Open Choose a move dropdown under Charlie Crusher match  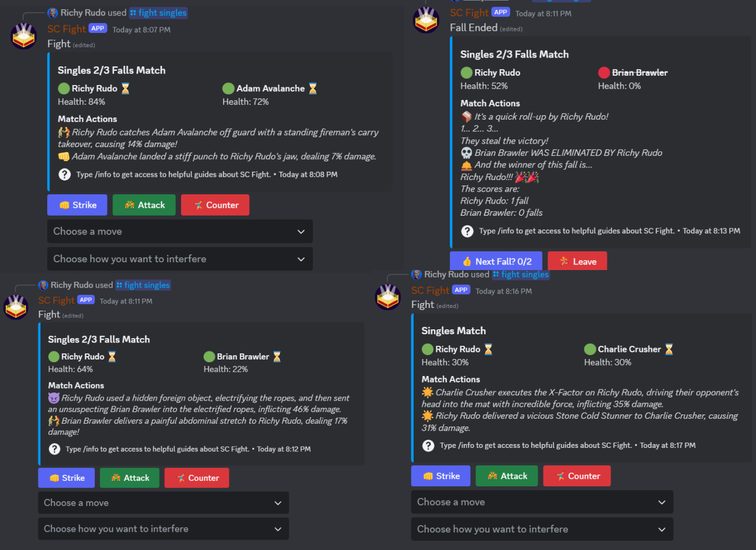click(x=542, y=502)
